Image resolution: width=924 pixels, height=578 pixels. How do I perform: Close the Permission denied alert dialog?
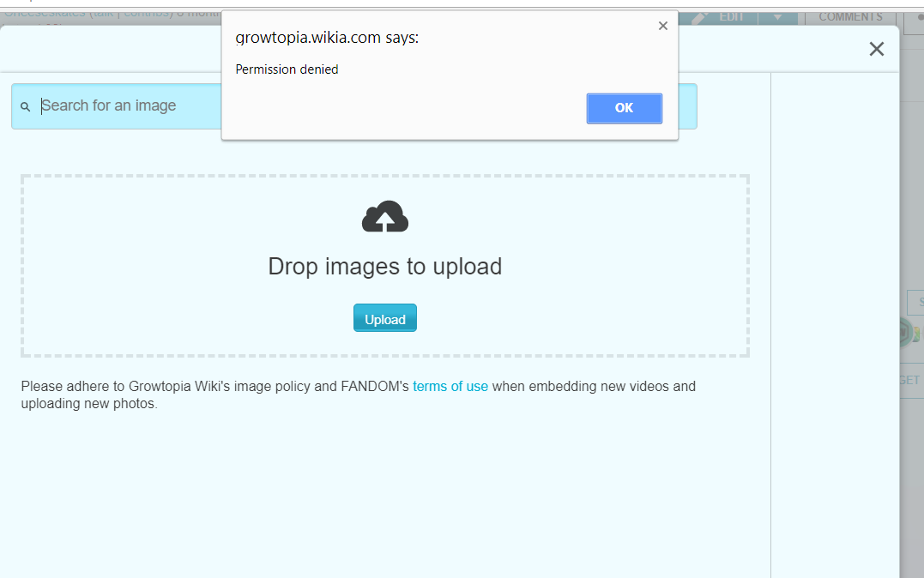pyautogui.click(x=662, y=27)
